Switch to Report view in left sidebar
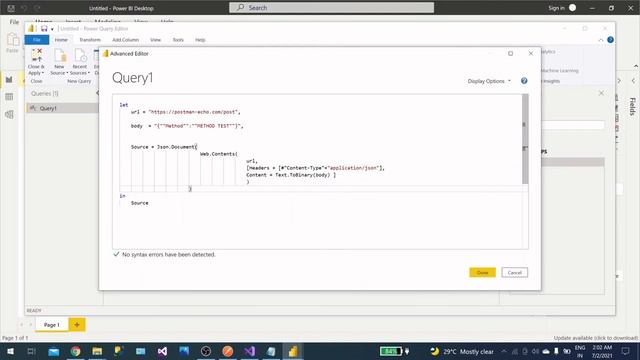This screenshot has width=640, height=360. click(x=9, y=80)
